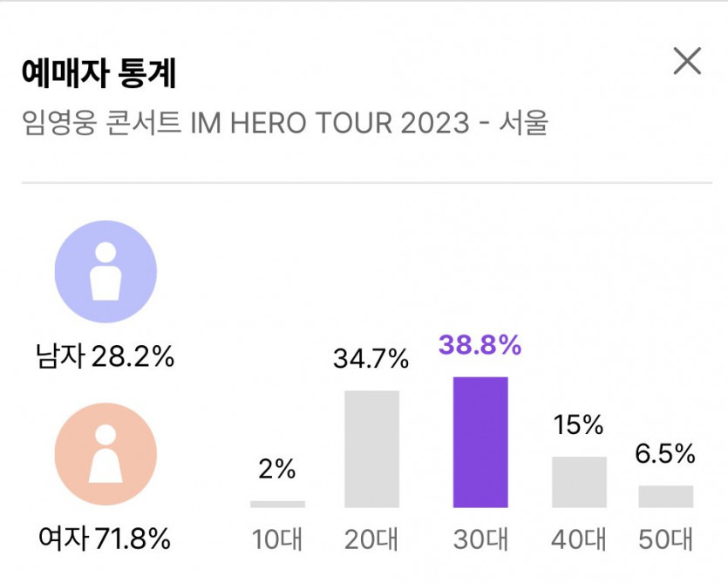Click the gray 20대 bar
The image size is (728, 583).
pos(371,449)
